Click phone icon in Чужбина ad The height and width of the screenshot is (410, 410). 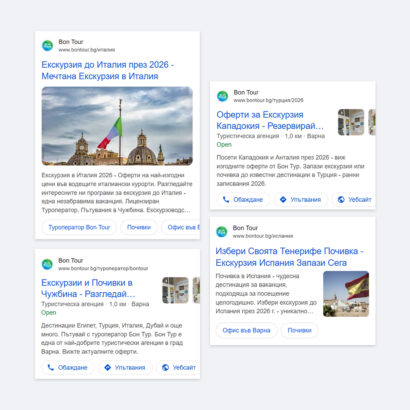point(50,367)
